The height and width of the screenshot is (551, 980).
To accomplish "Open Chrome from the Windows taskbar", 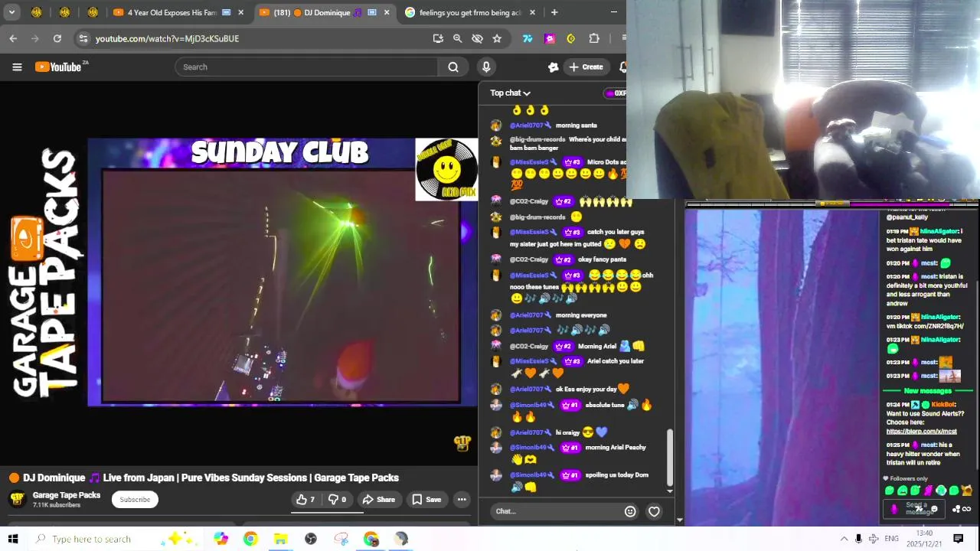I will tap(250, 539).
